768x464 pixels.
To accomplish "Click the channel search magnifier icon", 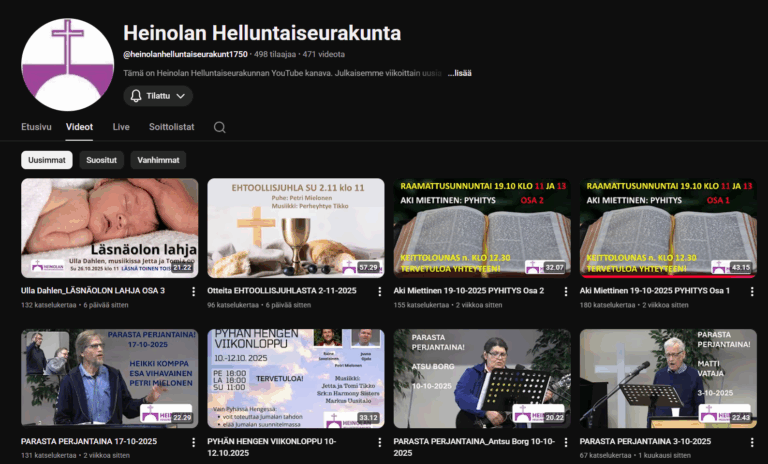I will tap(219, 127).
